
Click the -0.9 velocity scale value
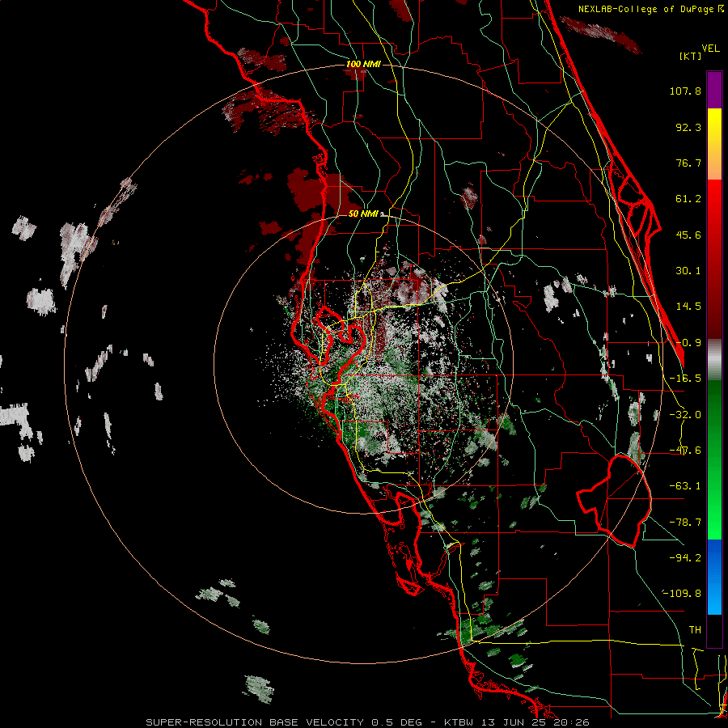click(688, 343)
